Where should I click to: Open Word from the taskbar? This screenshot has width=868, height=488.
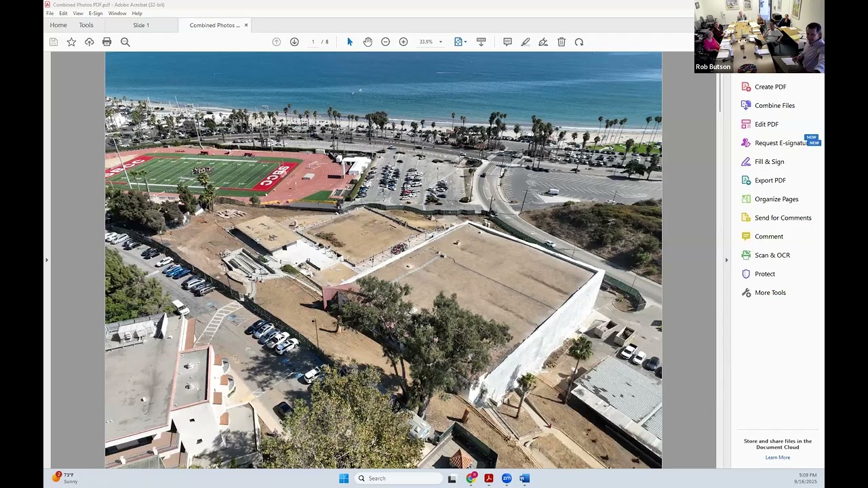(524, 479)
